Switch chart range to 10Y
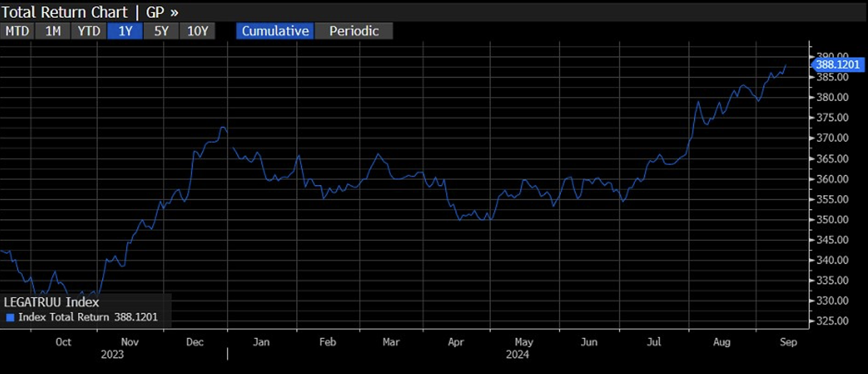The height and width of the screenshot is (374, 868). click(198, 31)
